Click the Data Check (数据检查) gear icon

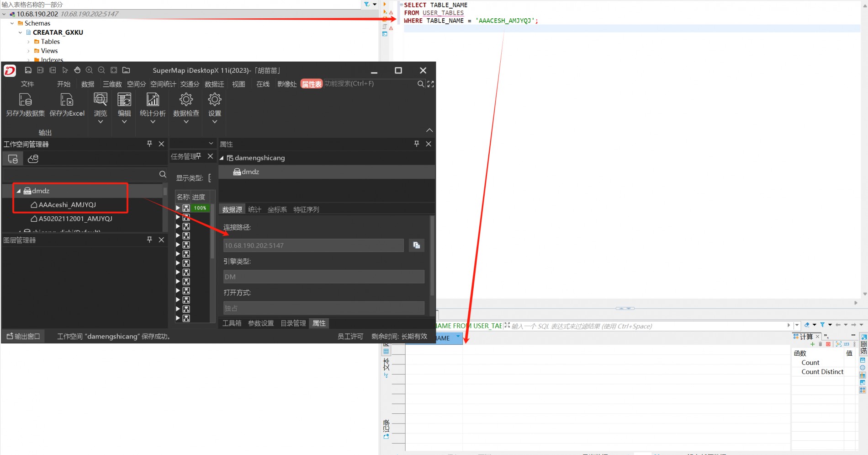pos(186,99)
